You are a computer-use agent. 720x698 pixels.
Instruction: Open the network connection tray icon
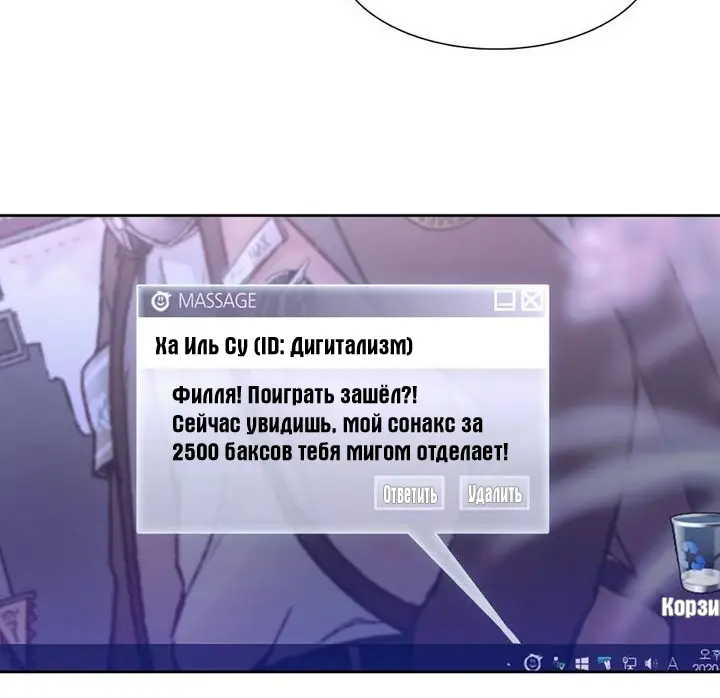click(x=630, y=663)
